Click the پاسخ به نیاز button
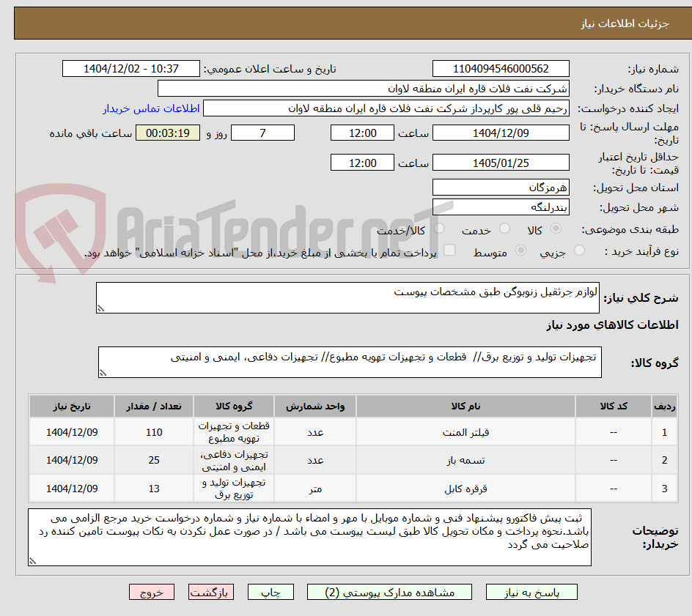This screenshot has width=692, height=616. coord(531,592)
